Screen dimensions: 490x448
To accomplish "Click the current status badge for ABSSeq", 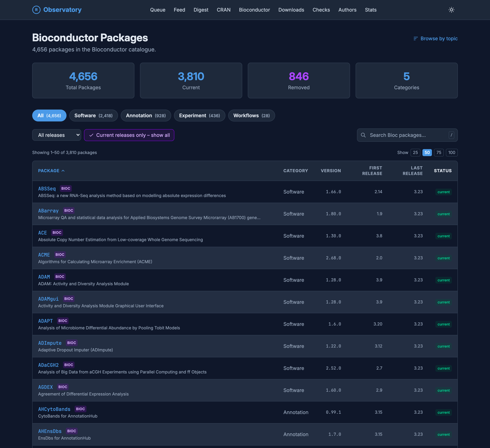I will pos(444,192).
